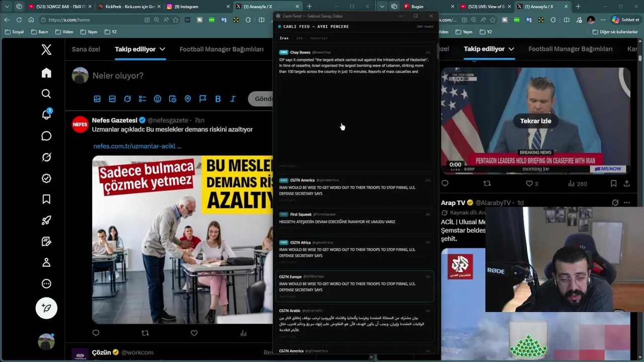Screen dimensions: 644x362
Task: Select the "İran" tab in Canlı Feed
Action: tap(284, 38)
